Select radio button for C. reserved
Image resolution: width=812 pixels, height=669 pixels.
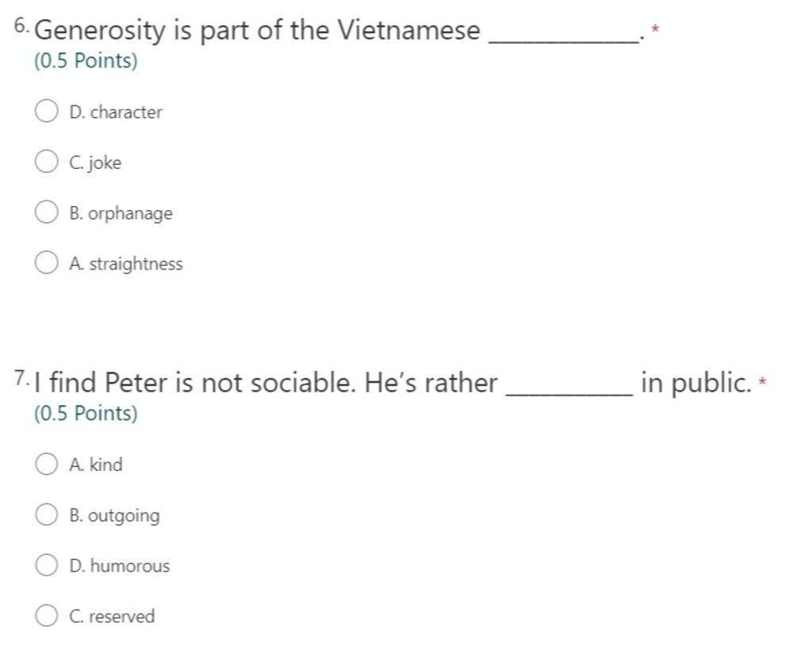[47, 615]
